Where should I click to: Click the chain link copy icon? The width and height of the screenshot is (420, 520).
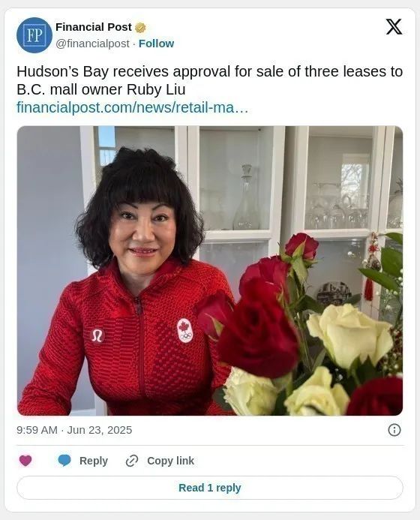click(x=132, y=461)
